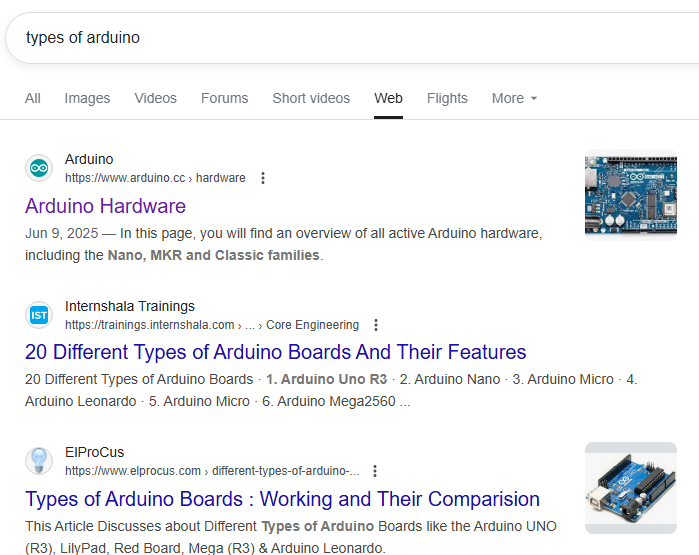699x555 pixels.
Task: Click the Jun 9, 2025 snippet text
Action: [62, 233]
